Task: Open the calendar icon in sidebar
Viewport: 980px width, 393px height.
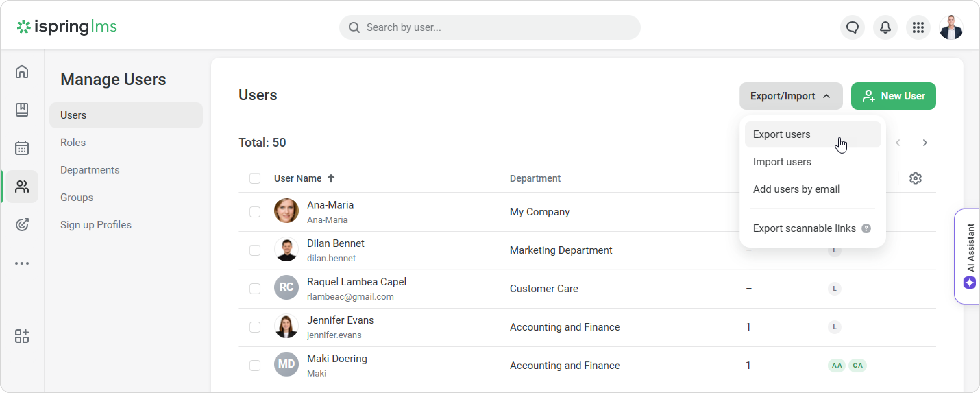Action: pos(22,148)
